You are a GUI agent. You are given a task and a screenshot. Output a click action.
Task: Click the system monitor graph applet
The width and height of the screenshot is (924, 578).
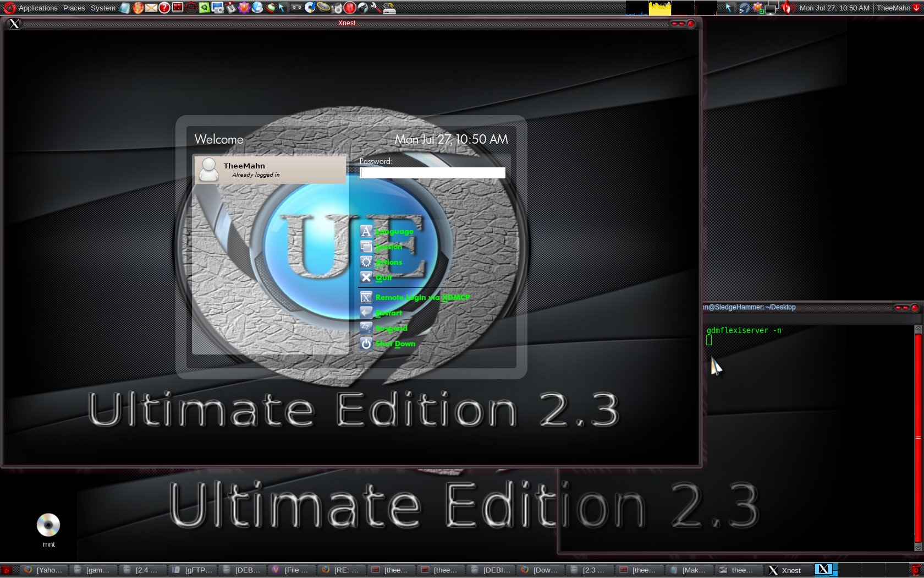pos(671,8)
